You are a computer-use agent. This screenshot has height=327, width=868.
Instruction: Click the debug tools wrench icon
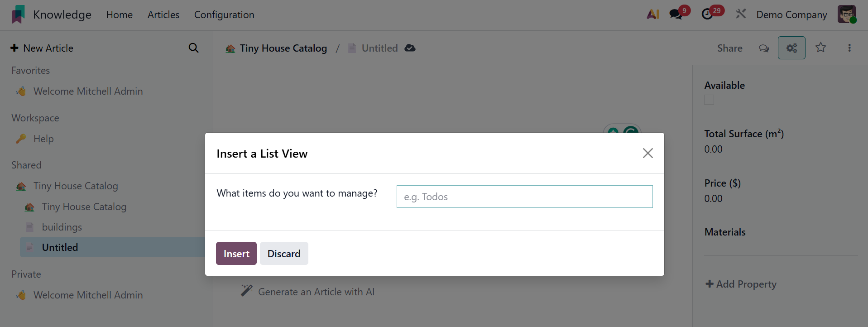(741, 14)
